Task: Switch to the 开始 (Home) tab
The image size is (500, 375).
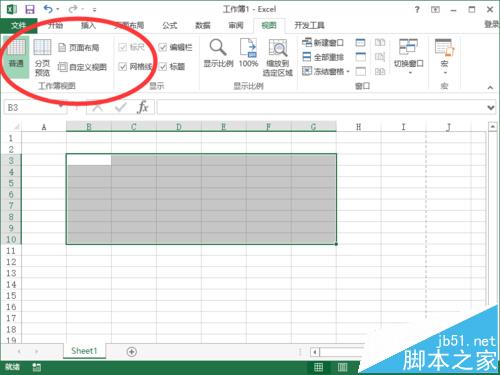Action: (x=55, y=25)
